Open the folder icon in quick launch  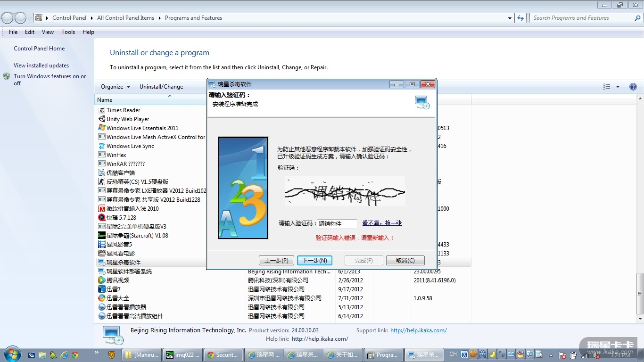pos(42,355)
